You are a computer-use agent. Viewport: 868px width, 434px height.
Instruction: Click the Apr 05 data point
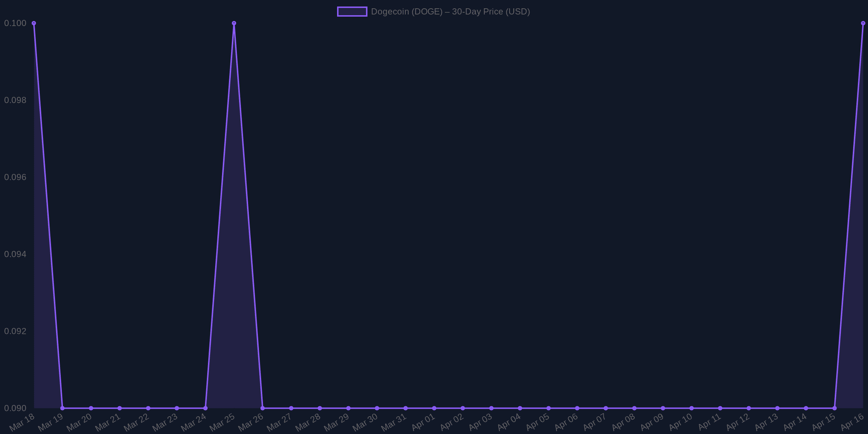pos(549,408)
